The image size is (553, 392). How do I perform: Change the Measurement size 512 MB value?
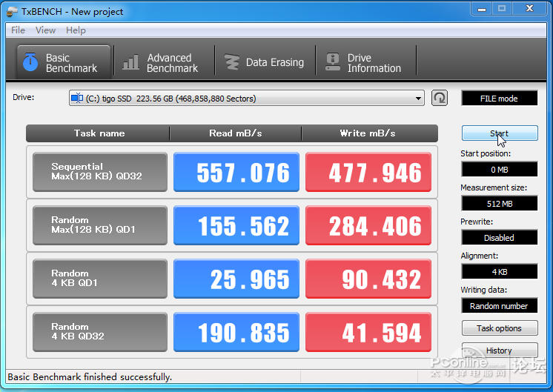(x=500, y=204)
